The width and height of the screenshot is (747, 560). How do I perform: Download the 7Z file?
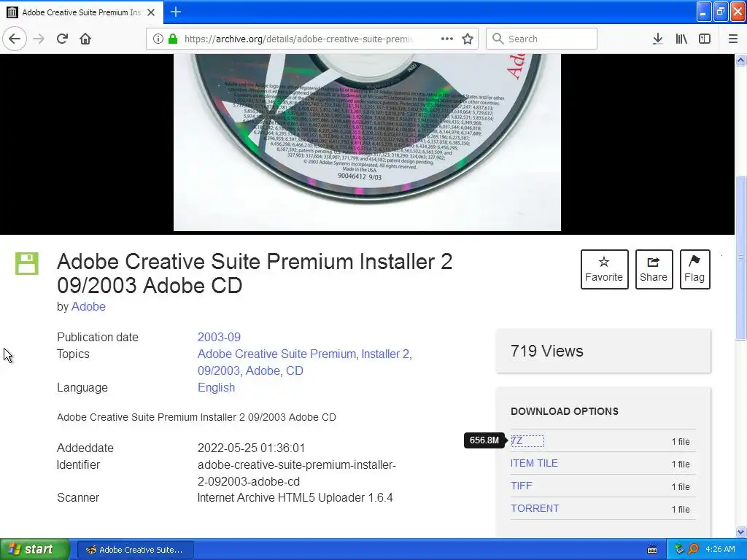coord(517,441)
